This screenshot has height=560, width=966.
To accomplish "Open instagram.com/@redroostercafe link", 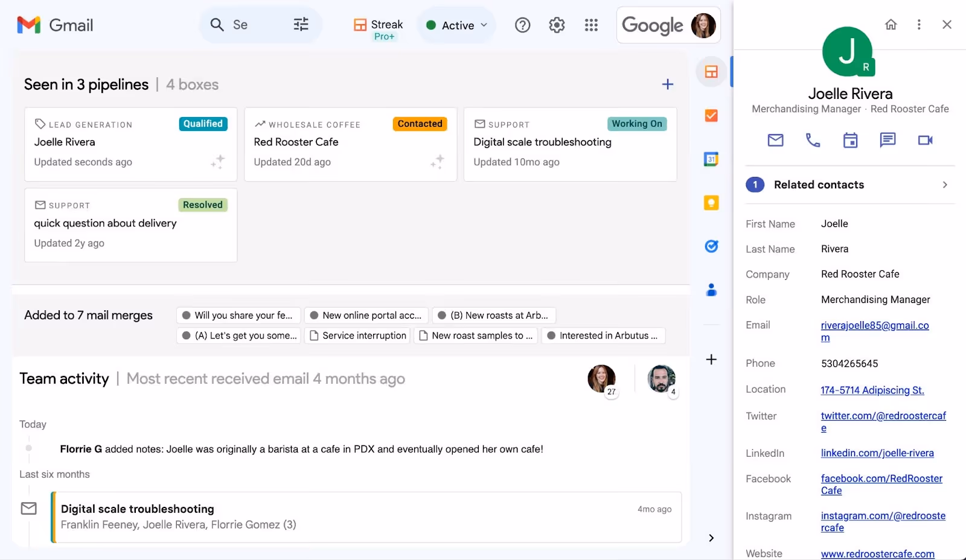I will (883, 522).
